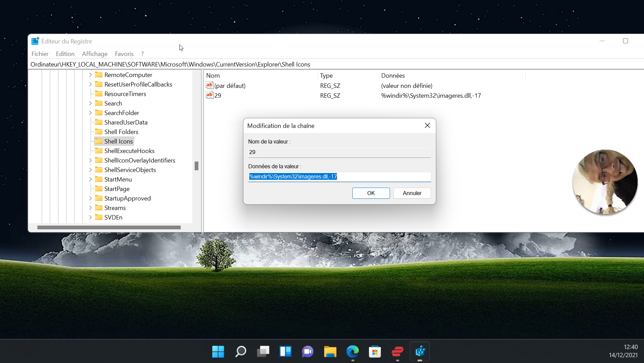Screen dimensions: 644x363
Task: Expand the StartMenu key
Action: 90,179
